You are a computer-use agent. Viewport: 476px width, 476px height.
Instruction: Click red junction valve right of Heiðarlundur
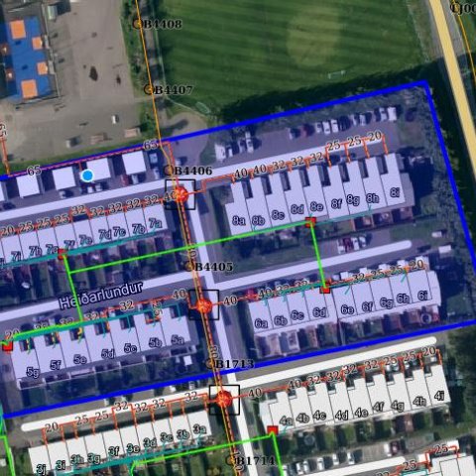tap(203, 305)
